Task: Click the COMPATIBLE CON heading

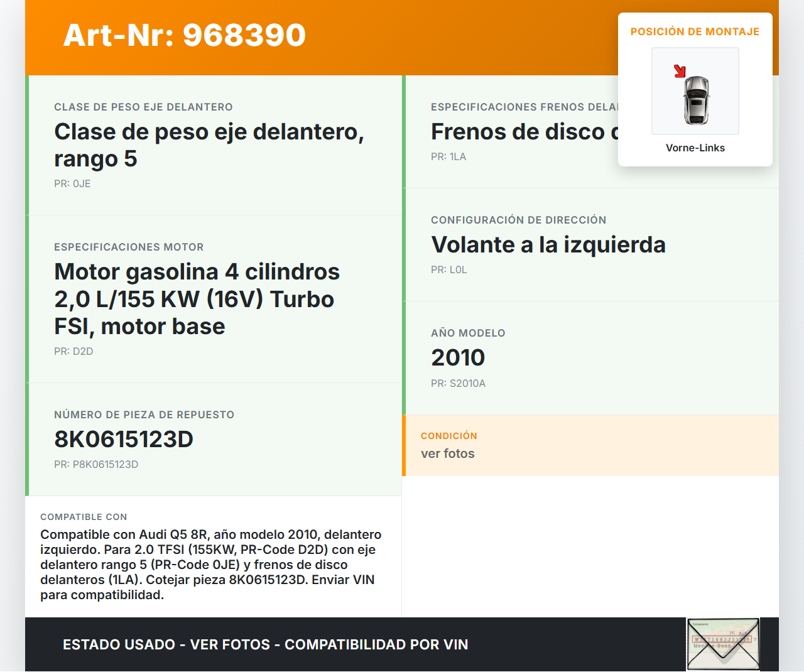Action: [84, 517]
